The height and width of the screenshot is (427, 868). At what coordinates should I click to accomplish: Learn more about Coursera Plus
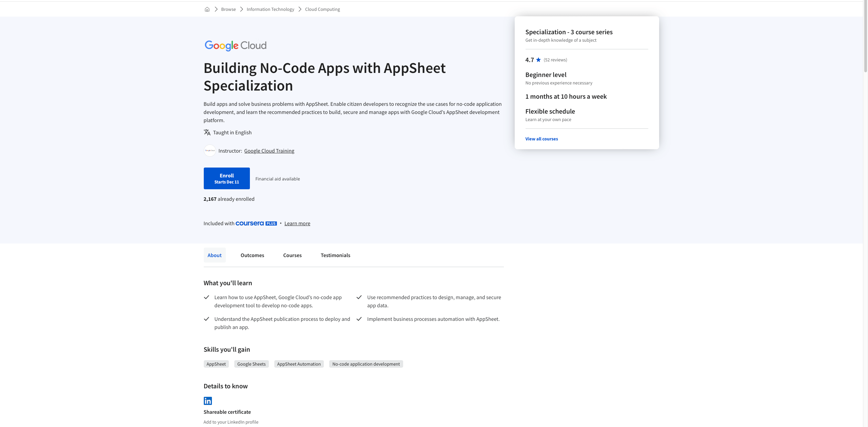pos(297,224)
